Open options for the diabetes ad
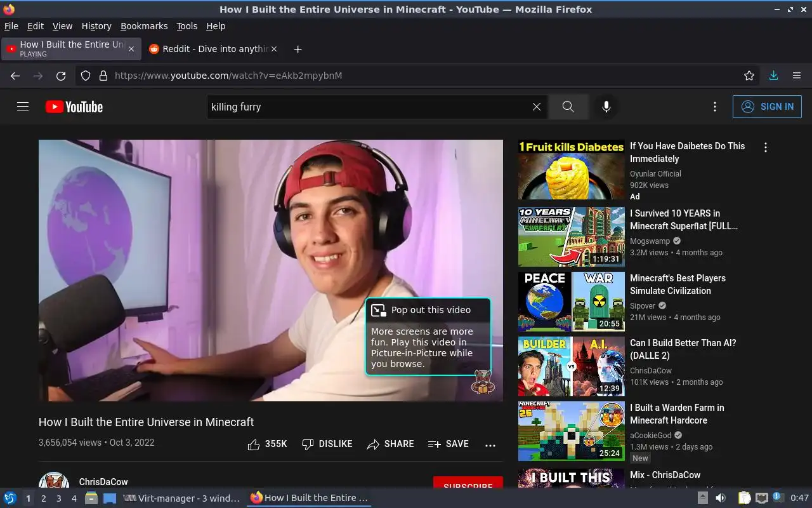Image resolution: width=812 pixels, height=508 pixels. pos(766,147)
